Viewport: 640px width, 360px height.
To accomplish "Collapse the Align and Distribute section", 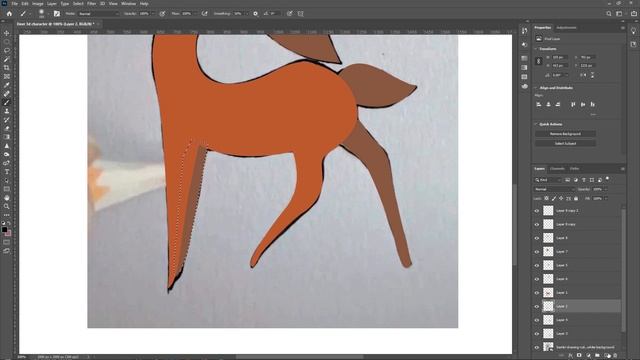I will click(x=536, y=88).
